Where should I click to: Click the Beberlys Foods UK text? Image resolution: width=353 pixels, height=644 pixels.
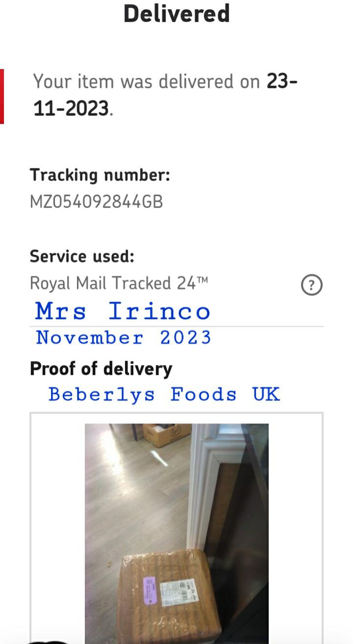click(164, 394)
